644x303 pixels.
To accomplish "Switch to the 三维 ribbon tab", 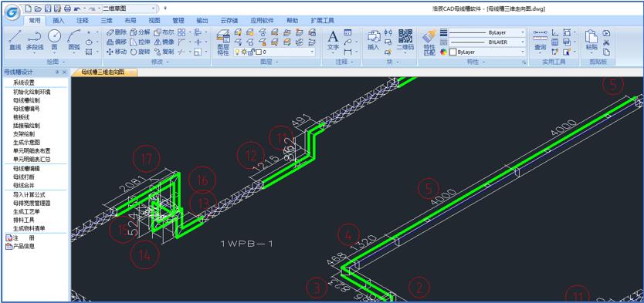I will click(x=107, y=21).
